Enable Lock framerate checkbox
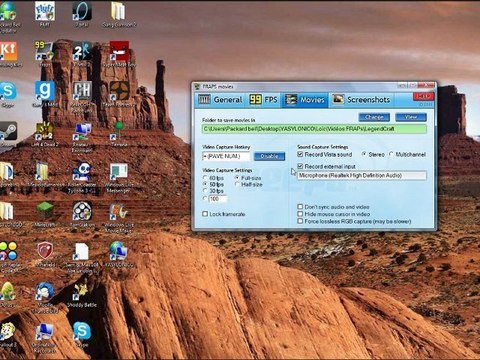Screen dimensions: 480x360 pos(205,214)
